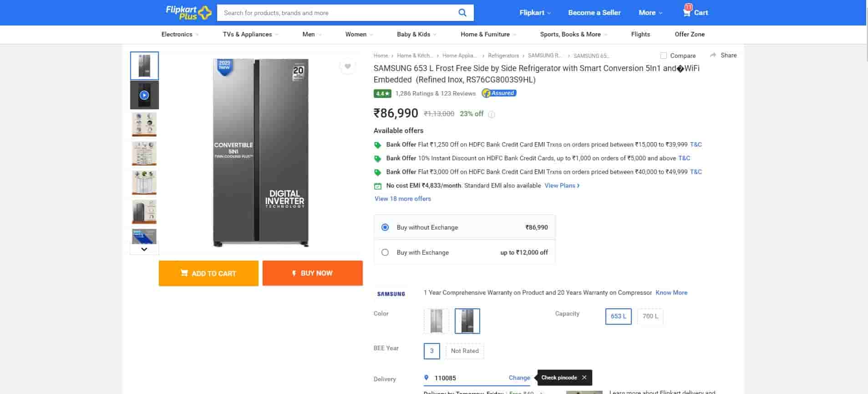Play the product video thumbnail
This screenshot has height=394, width=868.
coord(144,95)
